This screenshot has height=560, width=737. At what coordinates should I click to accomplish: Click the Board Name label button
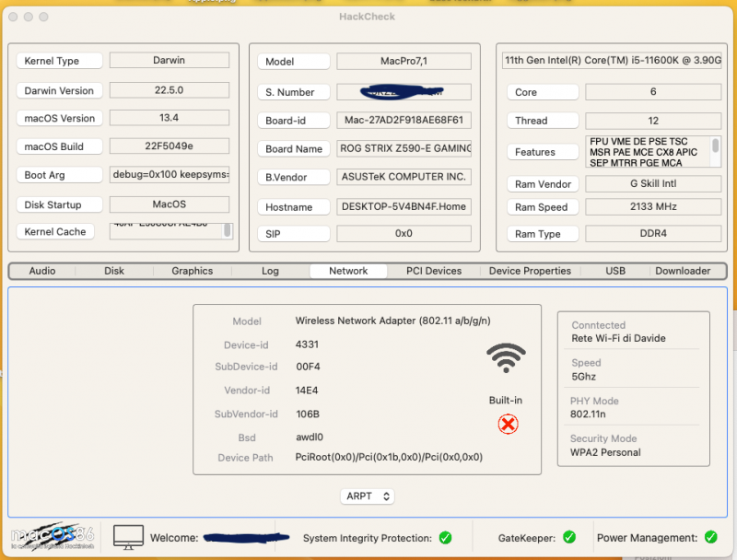coord(294,149)
